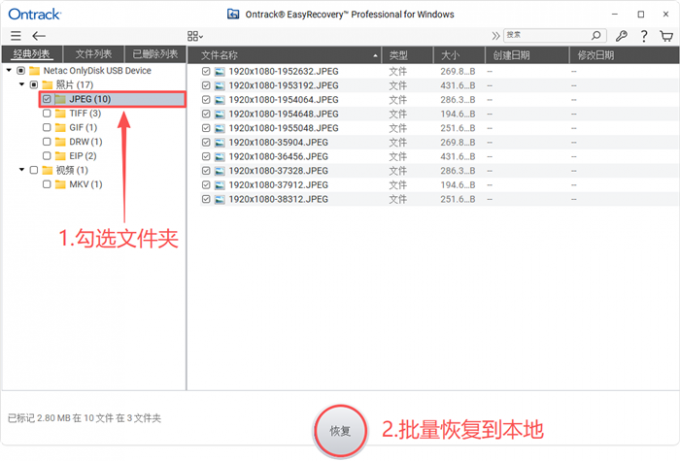The width and height of the screenshot is (680, 461).
Task: Select the 照片 (17) tree label
Action: pos(75,85)
